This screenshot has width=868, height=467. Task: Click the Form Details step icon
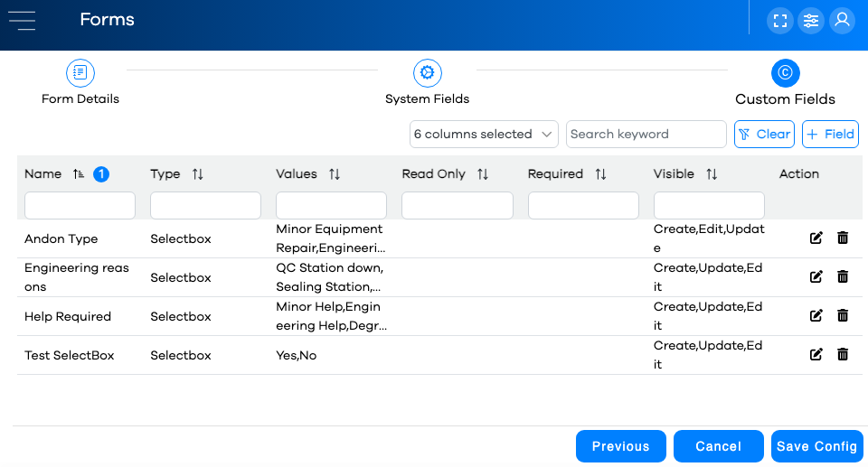[80, 72]
